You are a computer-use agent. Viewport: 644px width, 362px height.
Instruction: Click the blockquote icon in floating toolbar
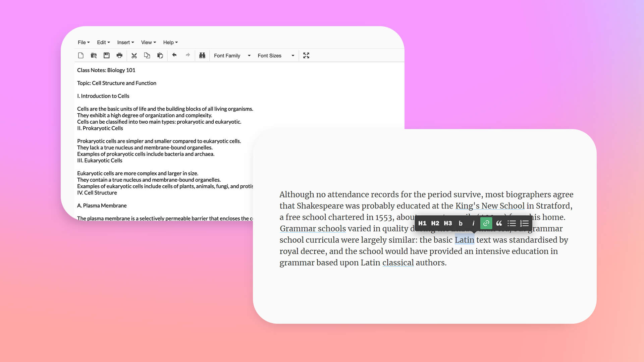499,223
